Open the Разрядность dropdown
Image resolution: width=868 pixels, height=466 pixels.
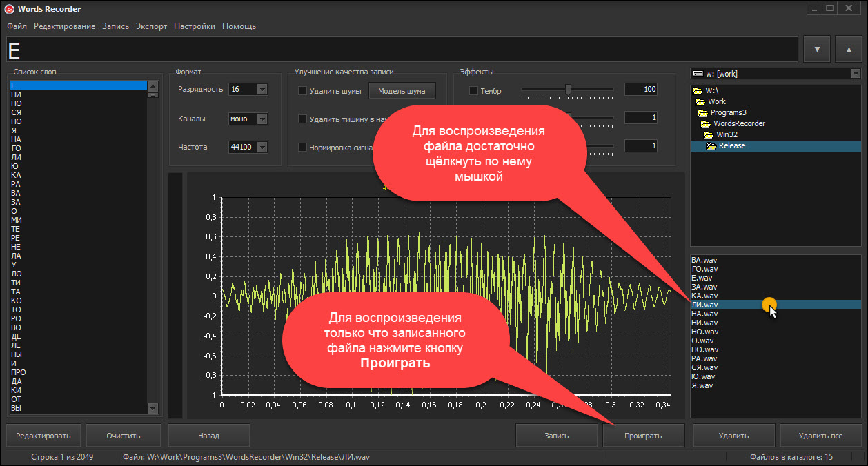[x=262, y=90]
